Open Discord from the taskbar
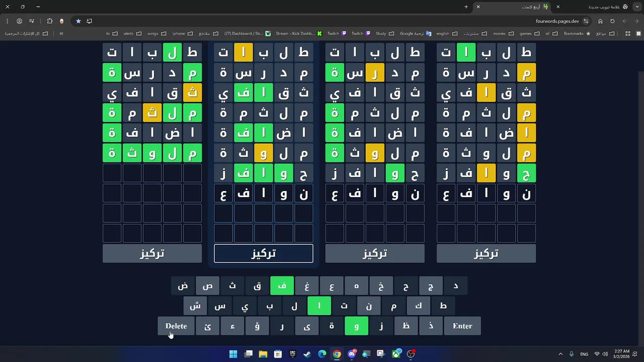 [x=352, y=354]
